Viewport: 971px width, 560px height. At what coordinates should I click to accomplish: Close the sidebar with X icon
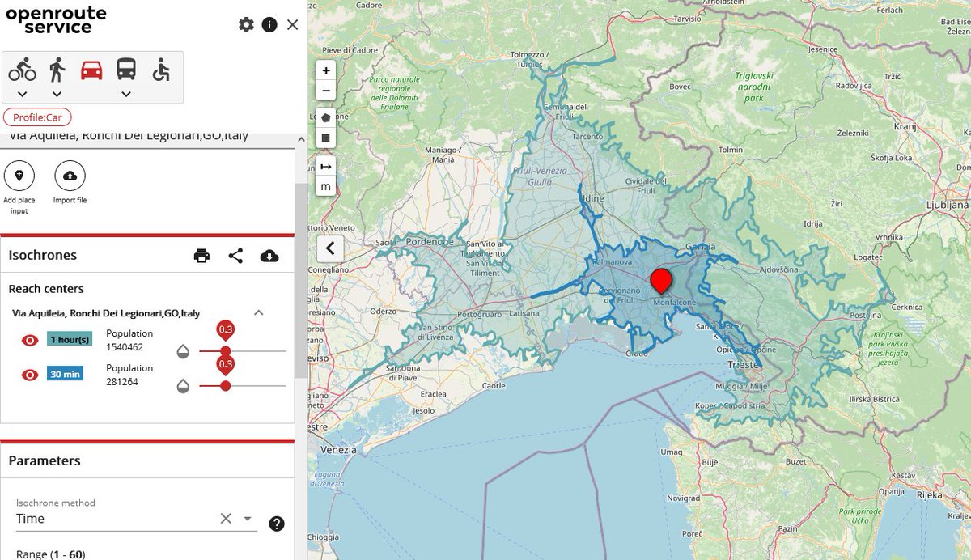coord(293,24)
